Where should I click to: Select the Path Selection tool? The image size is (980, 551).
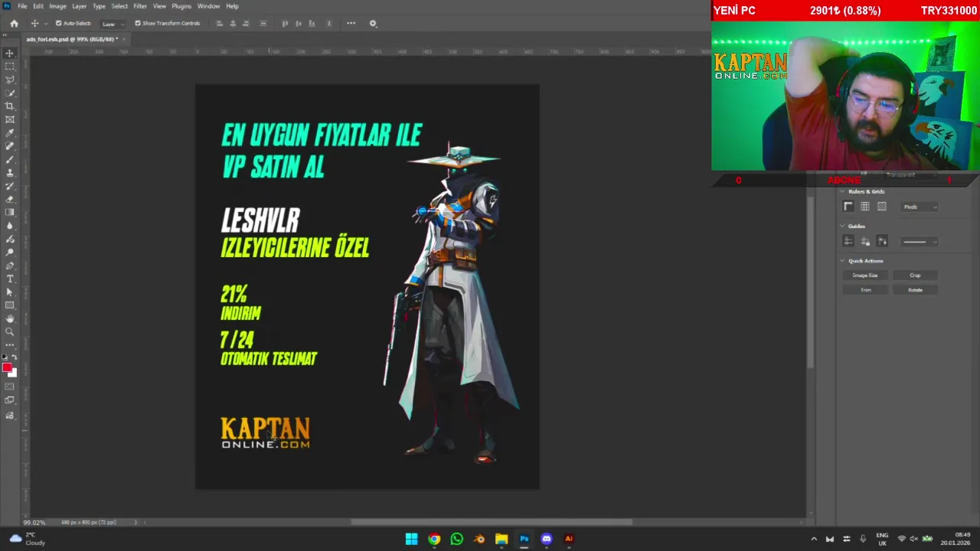click(10, 292)
